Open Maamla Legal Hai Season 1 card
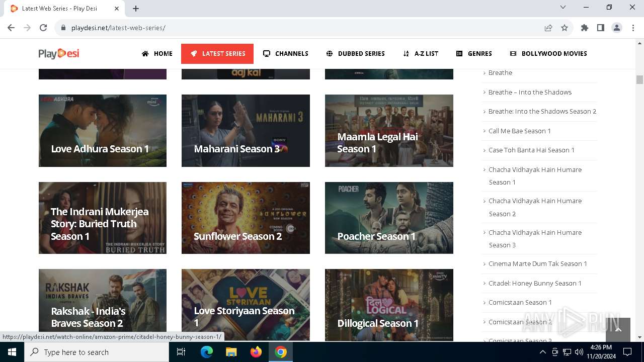644x362 pixels. 389,131
